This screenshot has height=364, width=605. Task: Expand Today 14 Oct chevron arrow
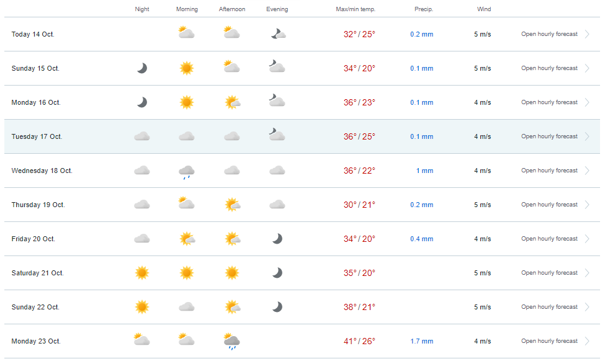click(x=587, y=34)
